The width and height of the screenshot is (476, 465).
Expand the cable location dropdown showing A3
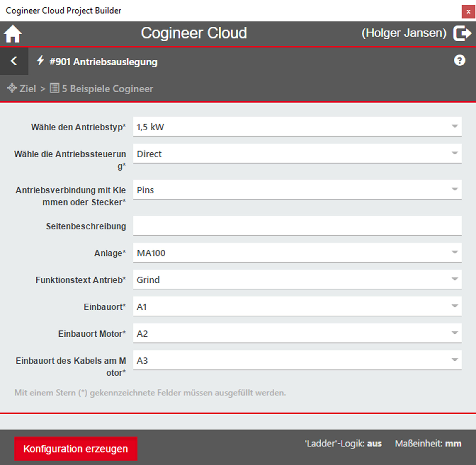click(297, 360)
